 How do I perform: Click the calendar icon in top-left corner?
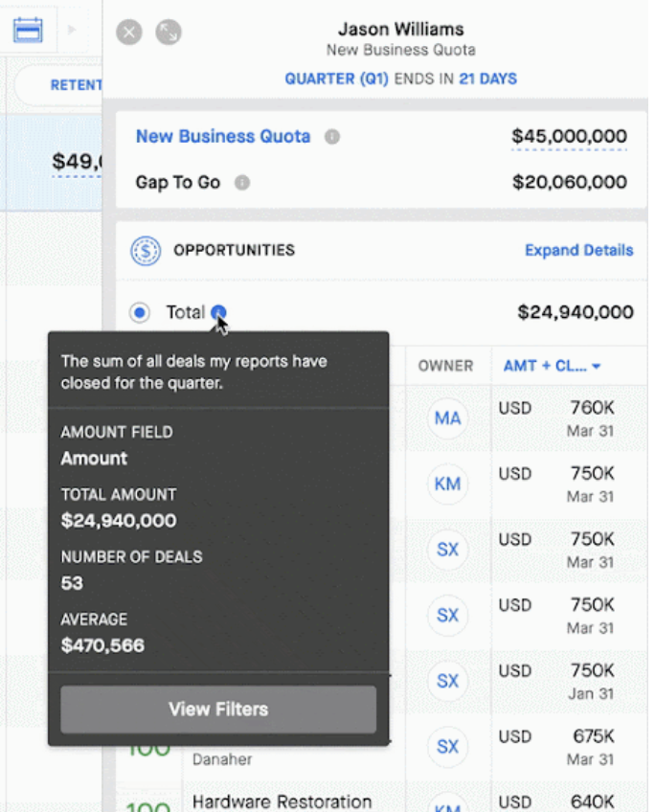(x=28, y=30)
